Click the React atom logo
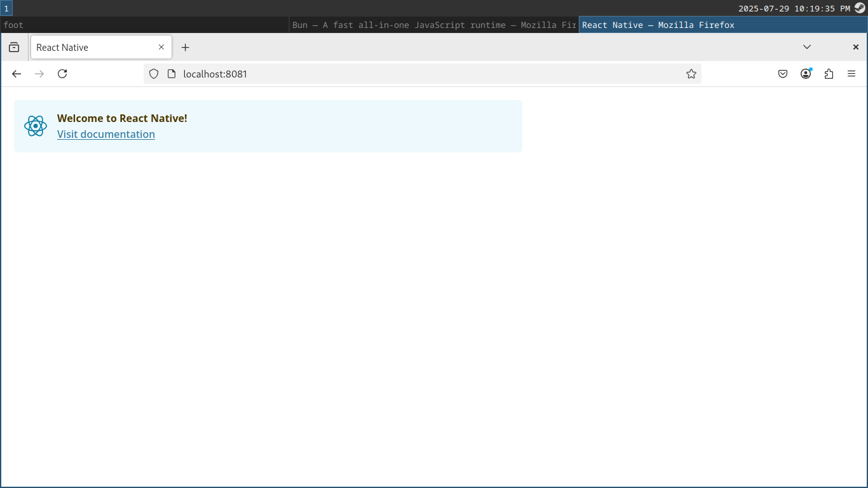 click(36, 126)
